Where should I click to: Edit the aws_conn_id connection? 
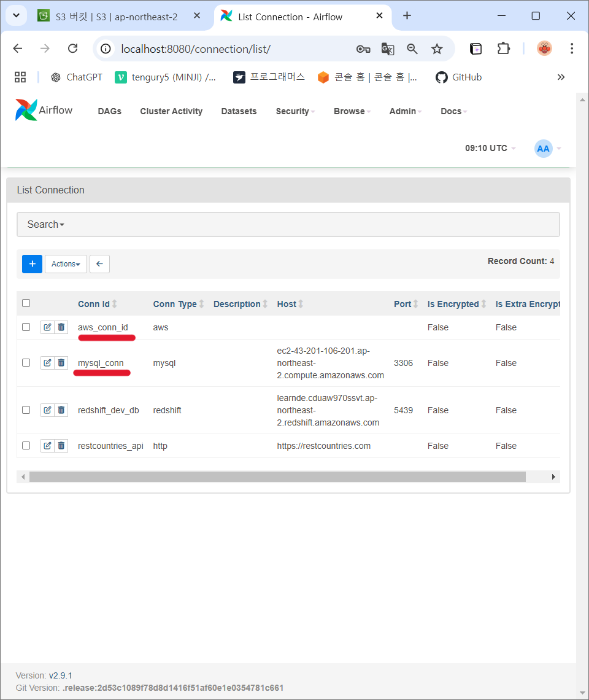(x=47, y=327)
